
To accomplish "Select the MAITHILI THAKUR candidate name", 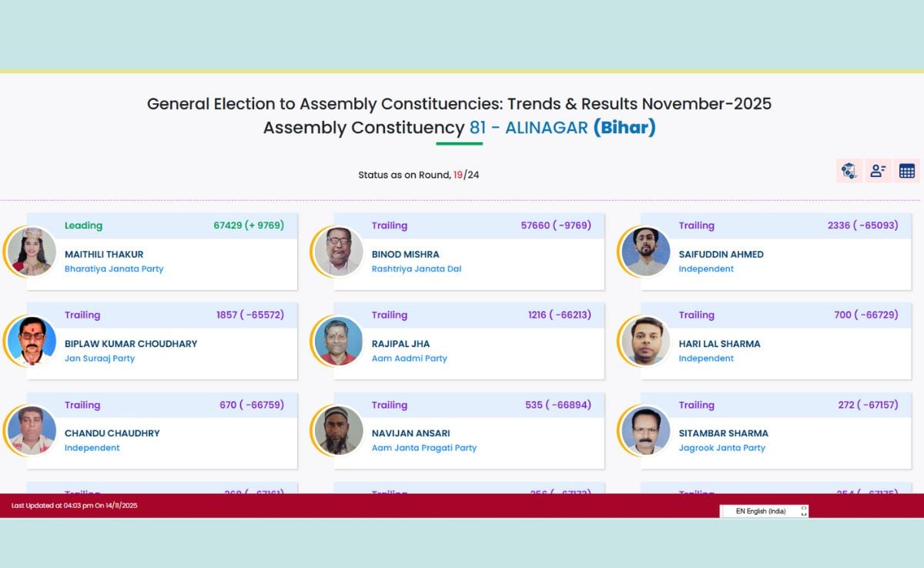I will tap(104, 255).
